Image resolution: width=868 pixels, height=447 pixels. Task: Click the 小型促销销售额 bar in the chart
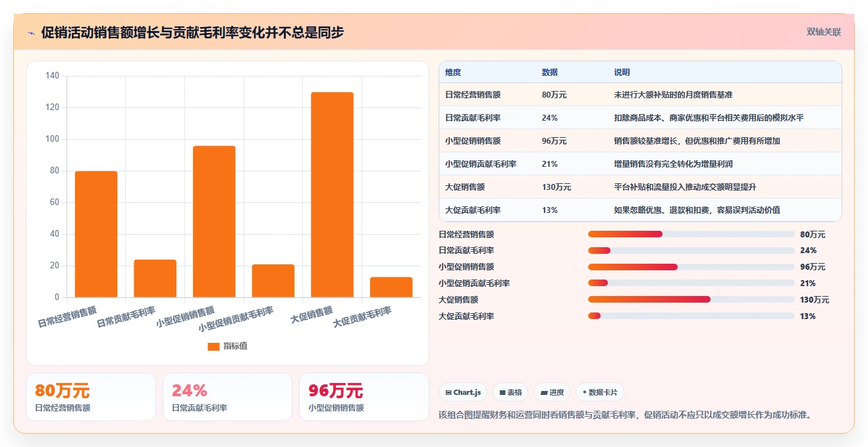[x=214, y=222]
